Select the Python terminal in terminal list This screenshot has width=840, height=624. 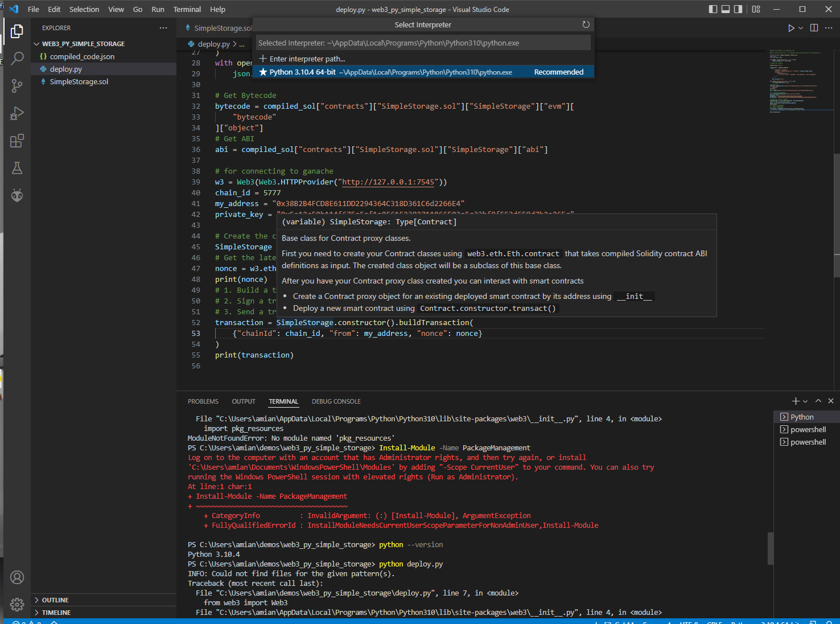(806, 417)
